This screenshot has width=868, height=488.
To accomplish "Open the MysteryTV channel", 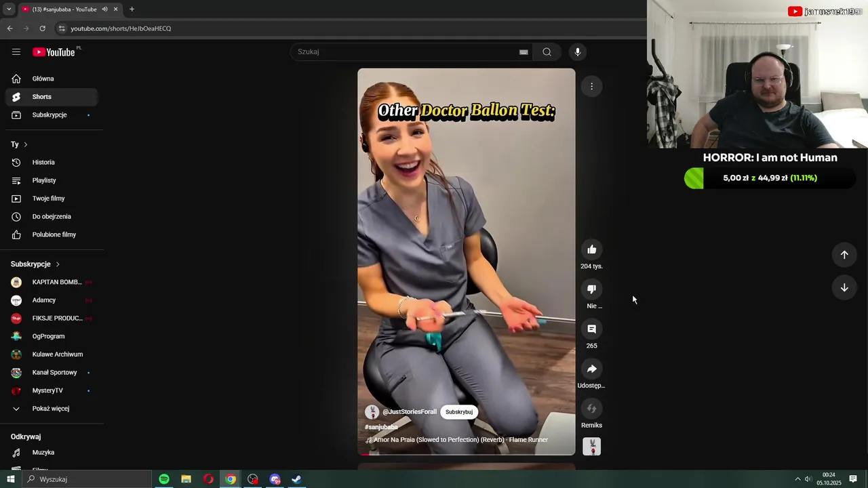I will pyautogui.click(x=52, y=390).
